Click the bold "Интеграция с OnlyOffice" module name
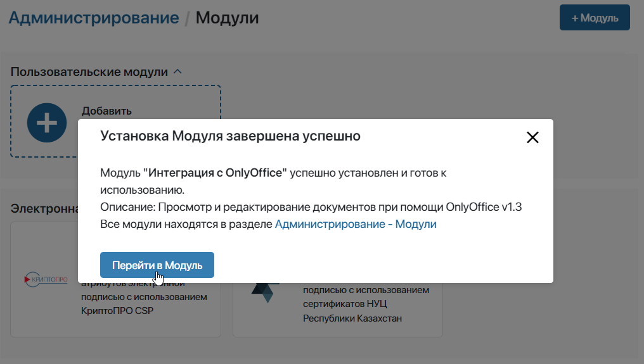The image size is (644, 364). point(216,173)
